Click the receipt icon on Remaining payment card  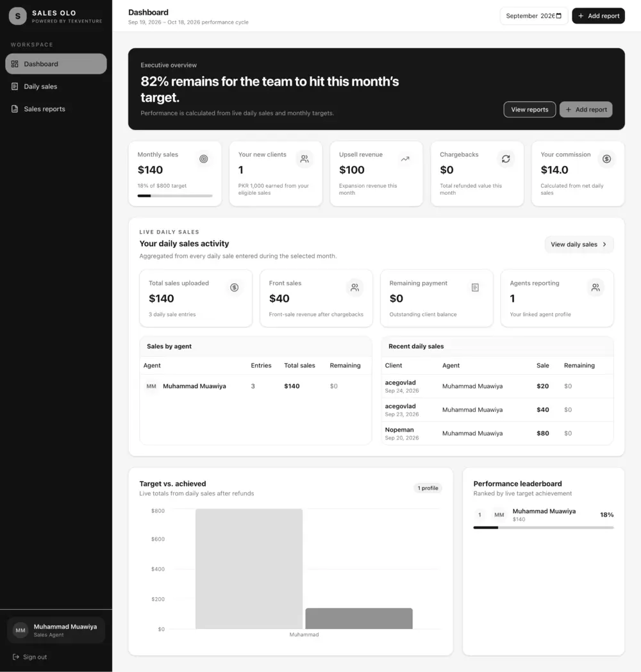[475, 288]
